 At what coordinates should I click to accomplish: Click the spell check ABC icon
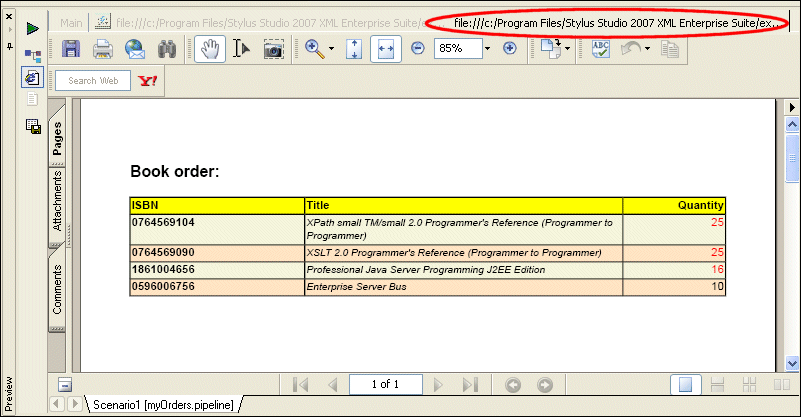[x=601, y=48]
